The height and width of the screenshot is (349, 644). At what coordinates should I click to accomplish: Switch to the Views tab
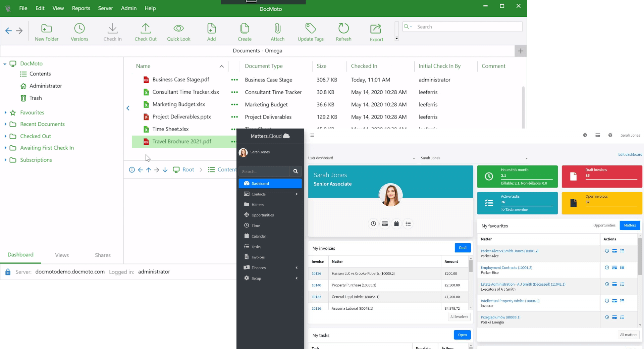click(x=62, y=255)
